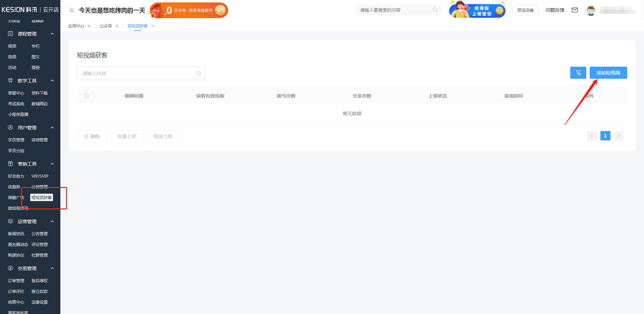Viewport: 644px width, 314px height.
Task: Click the search icon in content filter box
Action: tap(199, 73)
